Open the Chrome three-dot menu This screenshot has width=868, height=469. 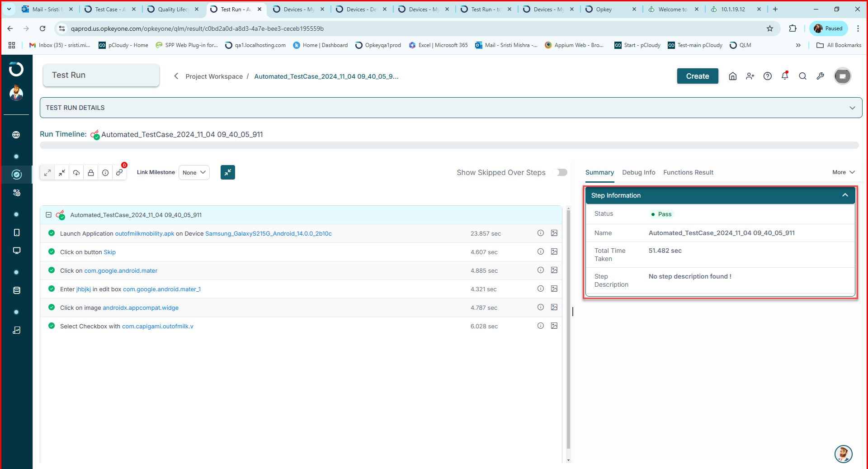point(858,28)
